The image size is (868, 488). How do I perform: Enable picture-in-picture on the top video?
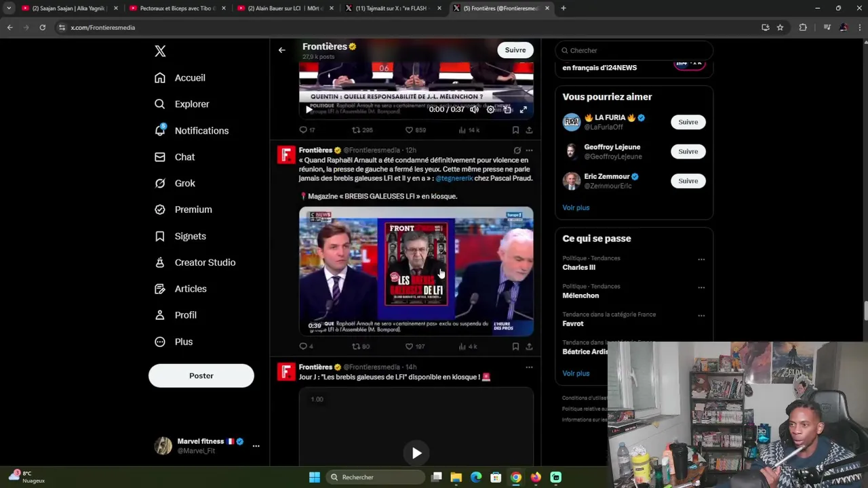(507, 109)
